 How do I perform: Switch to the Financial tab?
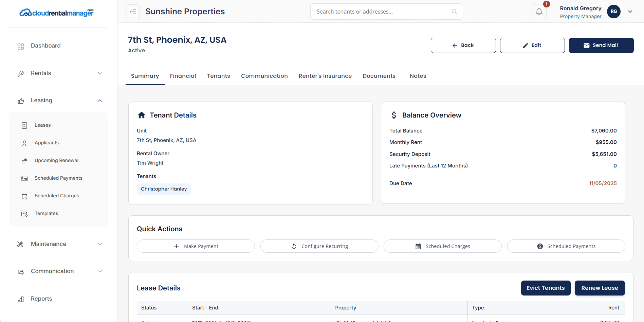coord(183,76)
